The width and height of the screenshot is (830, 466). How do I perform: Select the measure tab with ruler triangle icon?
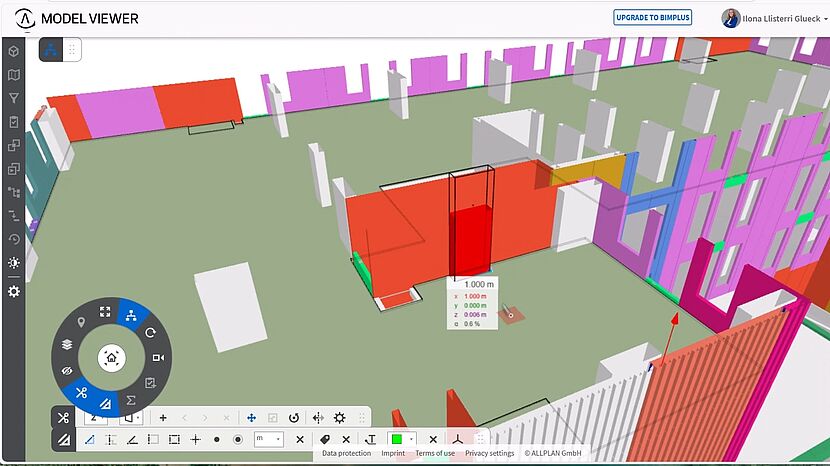63,439
